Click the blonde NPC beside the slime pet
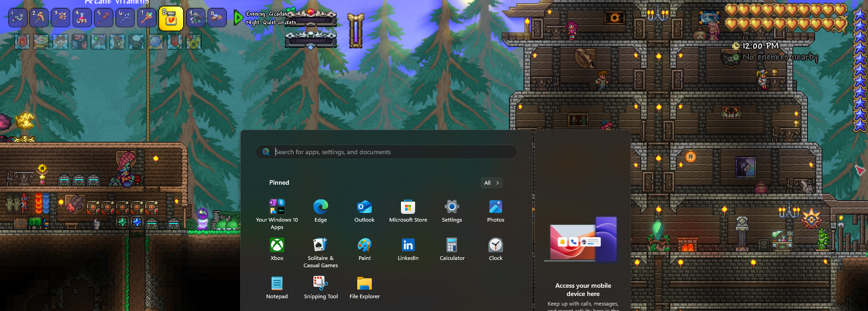Screen dimensions: 868x311 click(714, 30)
